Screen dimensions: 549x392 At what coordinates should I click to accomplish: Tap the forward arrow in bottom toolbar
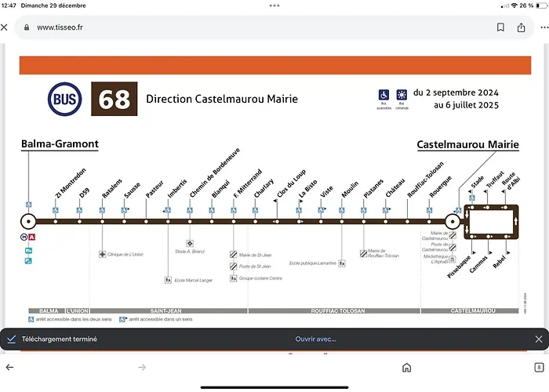coord(142,367)
